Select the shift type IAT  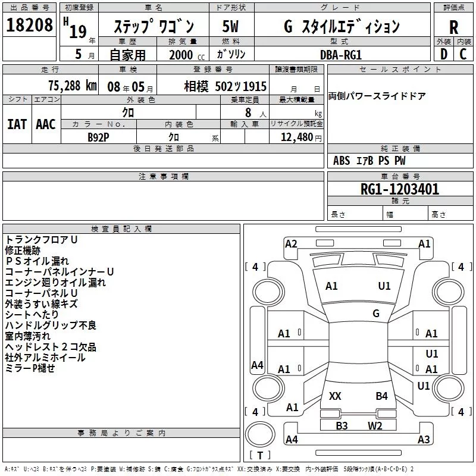click(17, 124)
